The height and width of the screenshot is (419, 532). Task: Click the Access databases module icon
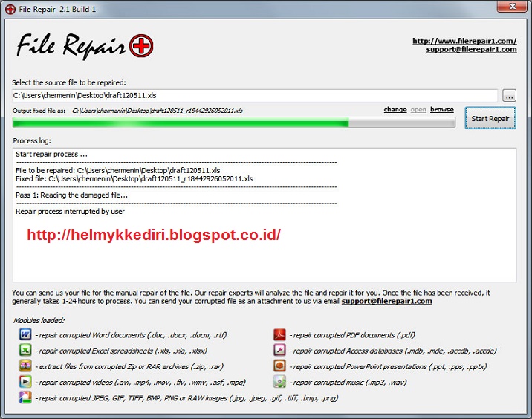279,350
